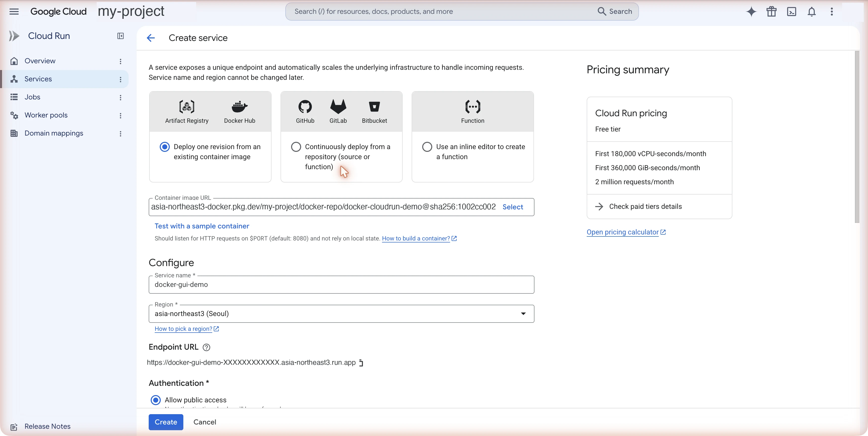Click the page vertical scrollbar

coord(857,137)
